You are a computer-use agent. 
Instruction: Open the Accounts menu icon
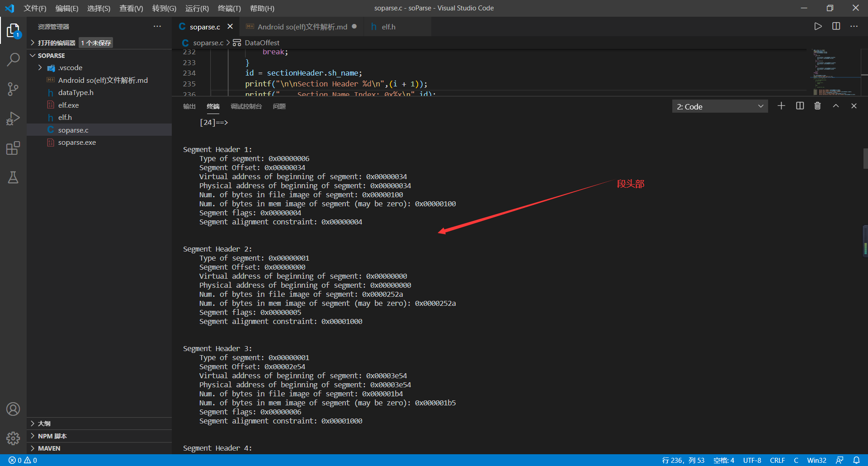(13, 409)
